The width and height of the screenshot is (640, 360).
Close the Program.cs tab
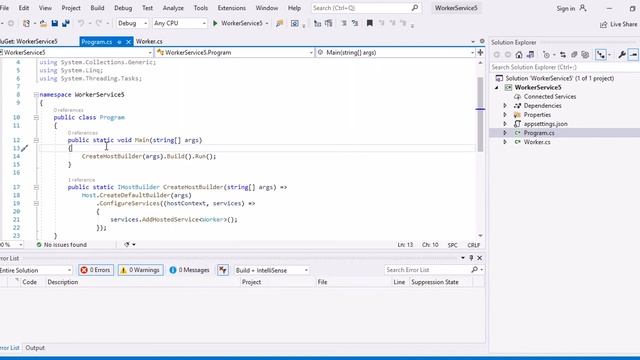128,42
